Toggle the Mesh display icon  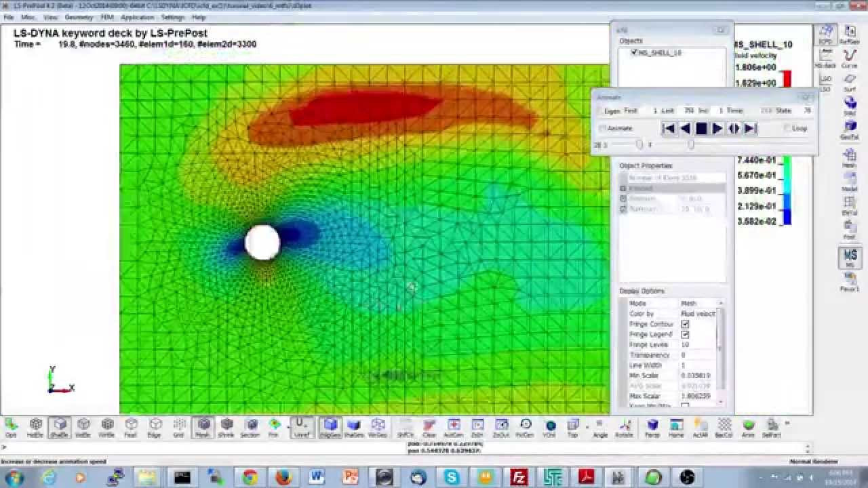coord(203,426)
